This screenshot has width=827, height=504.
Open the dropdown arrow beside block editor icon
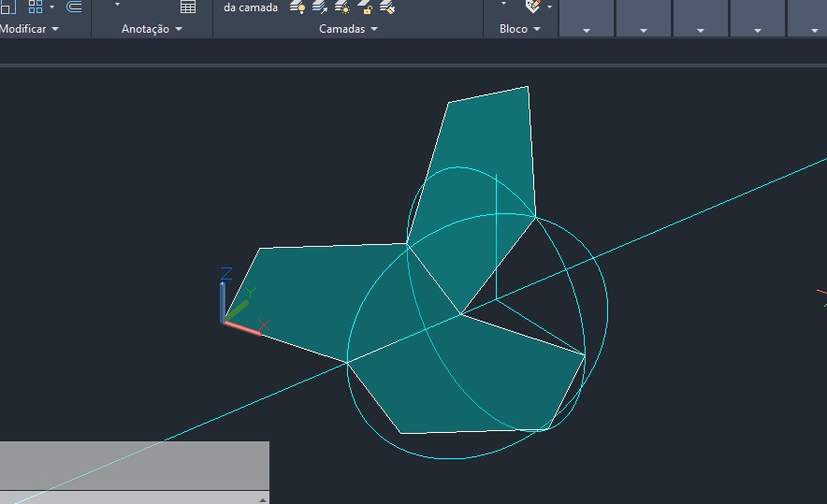[x=549, y=7]
